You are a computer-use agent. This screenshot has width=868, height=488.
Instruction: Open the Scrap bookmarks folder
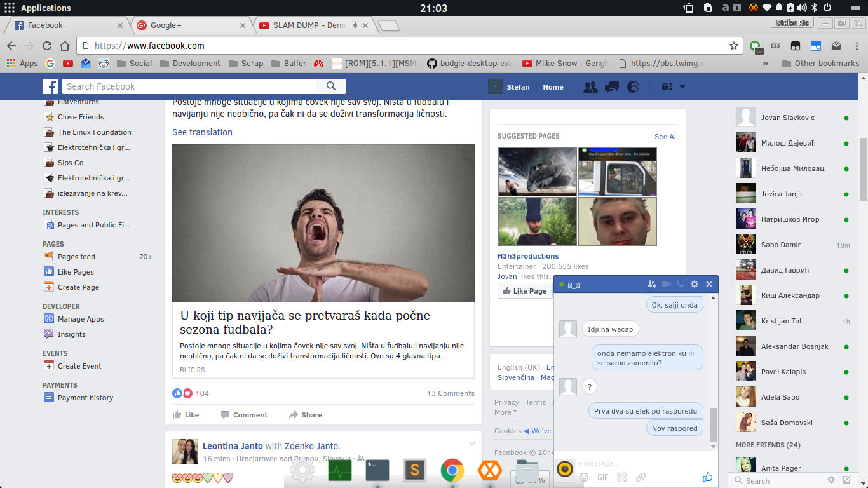pos(245,64)
